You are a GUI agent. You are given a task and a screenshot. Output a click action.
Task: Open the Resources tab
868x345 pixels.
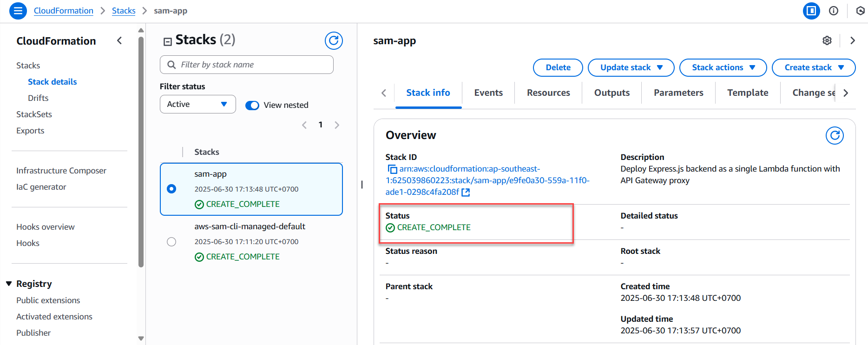(x=548, y=93)
